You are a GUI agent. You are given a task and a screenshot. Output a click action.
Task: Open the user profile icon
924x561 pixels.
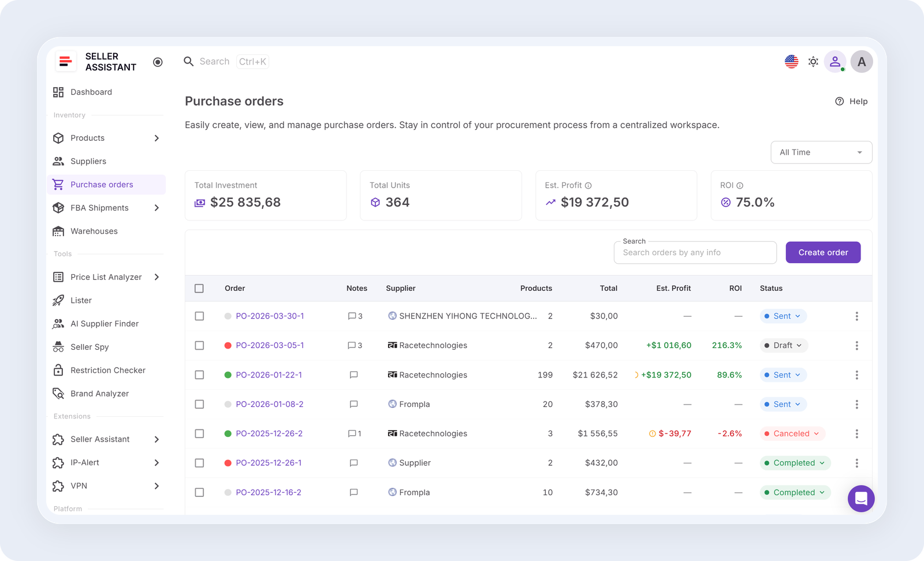(835, 62)
